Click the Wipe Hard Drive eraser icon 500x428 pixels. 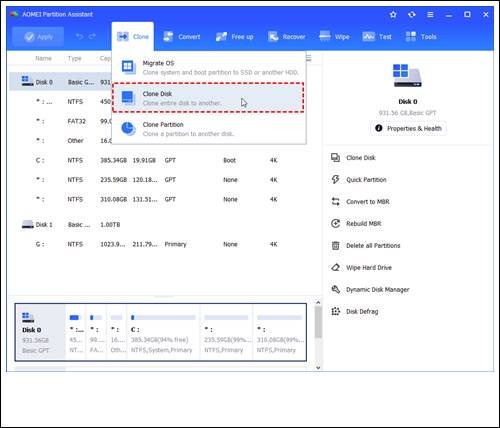coord(335,267)
